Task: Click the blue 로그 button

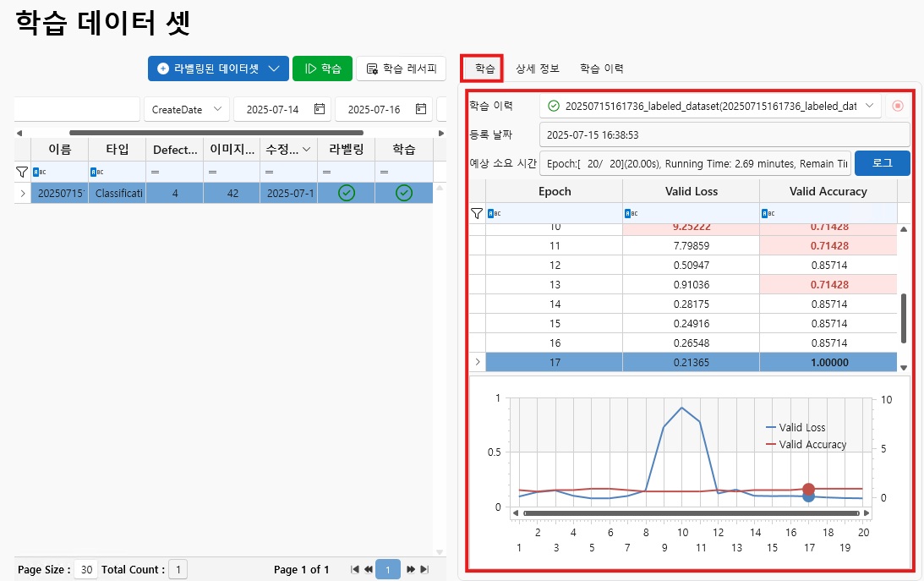Action: [x=882, y=162]
